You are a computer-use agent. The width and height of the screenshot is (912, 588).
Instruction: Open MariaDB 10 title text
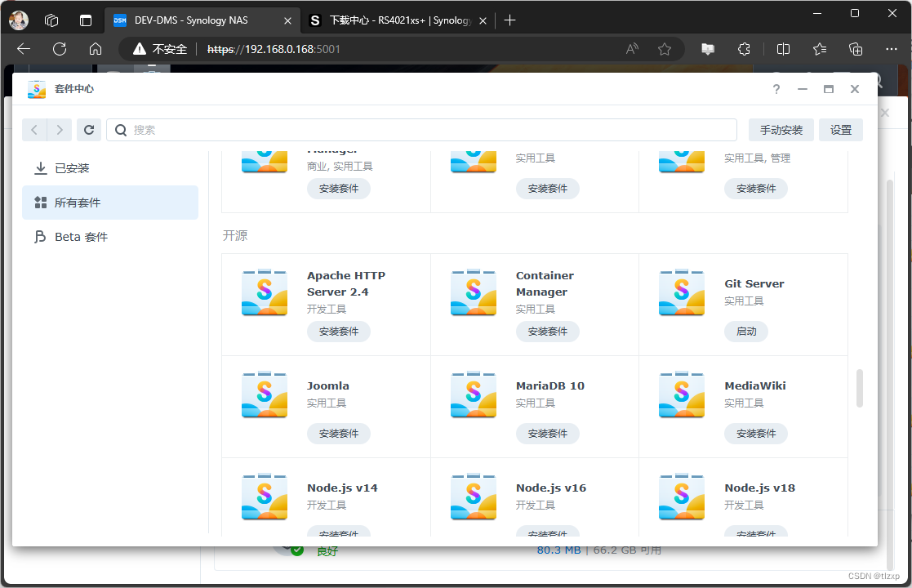tap(549, 385)
